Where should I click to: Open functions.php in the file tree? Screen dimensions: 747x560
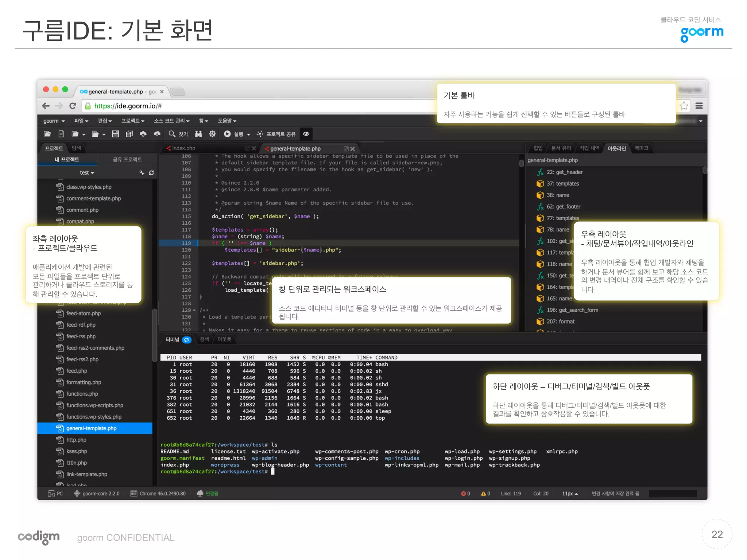[x=82, y=394]
